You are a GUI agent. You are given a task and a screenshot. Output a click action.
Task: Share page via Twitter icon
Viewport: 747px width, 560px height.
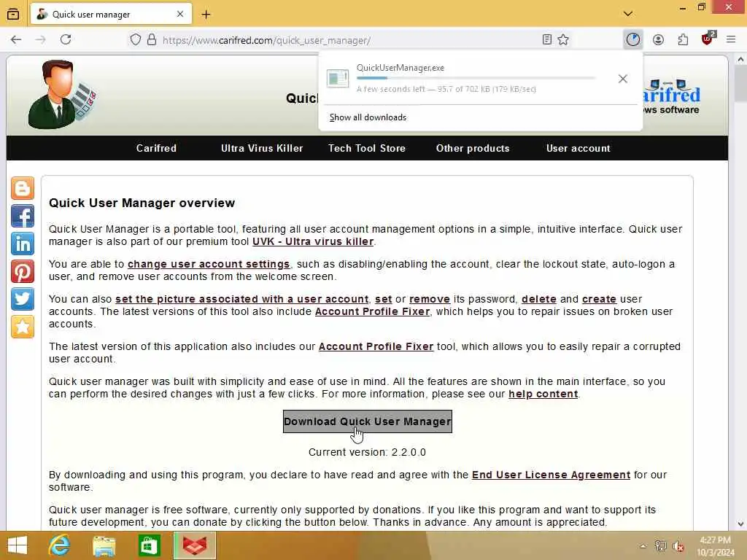[x=23, y=299]
